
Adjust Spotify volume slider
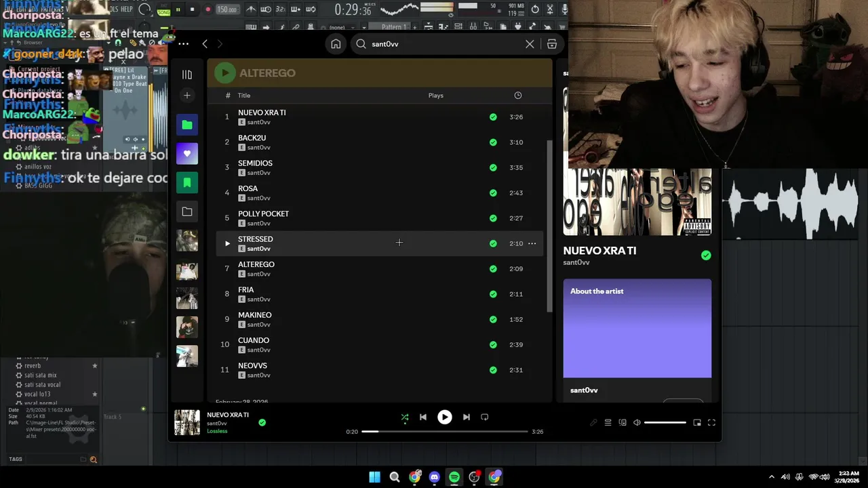[665, 423]
